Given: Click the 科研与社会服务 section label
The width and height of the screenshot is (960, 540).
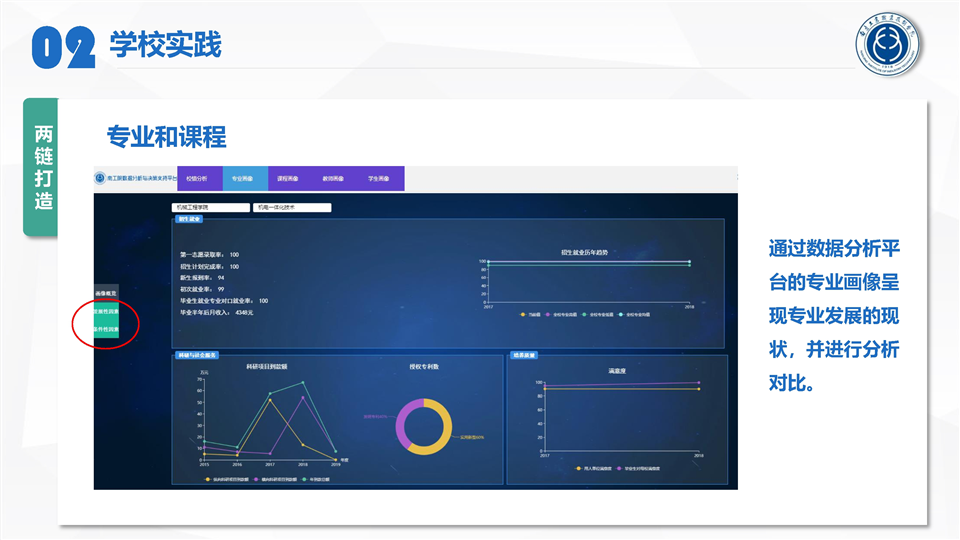Looking at the screenshot, I should tap(197, 355).
